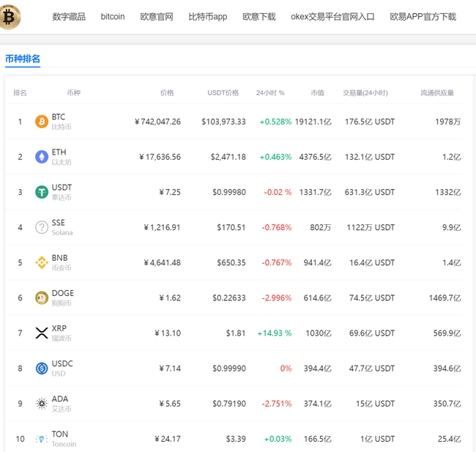This screenshot has height=452, width=476.
Task: Click ETH price ¥17,636.56
Action: tap(160, 157)
